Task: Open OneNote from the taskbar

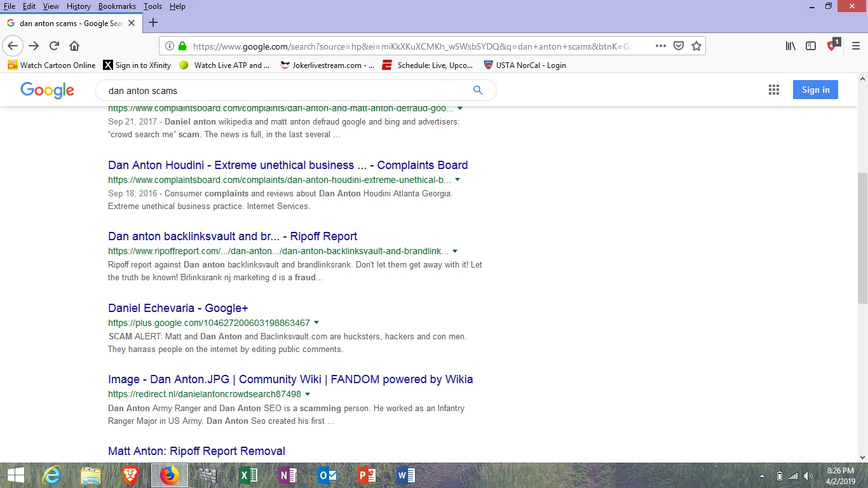Action: coord(288,475)
